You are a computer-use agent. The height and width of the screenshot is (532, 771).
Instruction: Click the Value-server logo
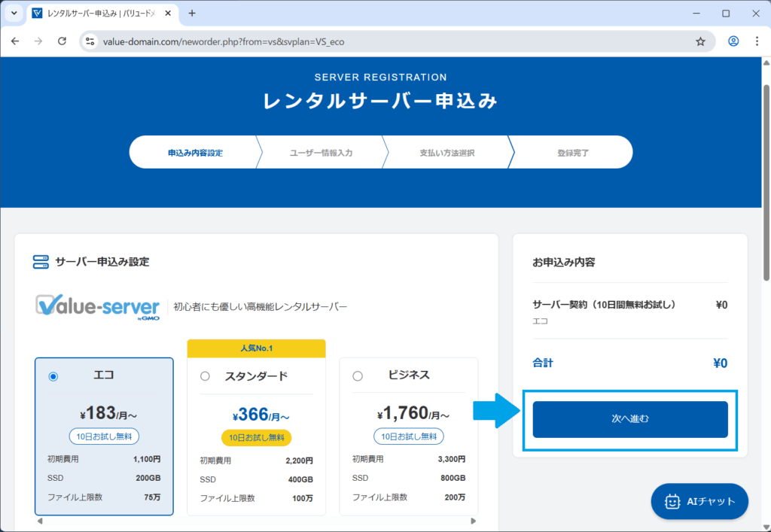coord(99,307)
